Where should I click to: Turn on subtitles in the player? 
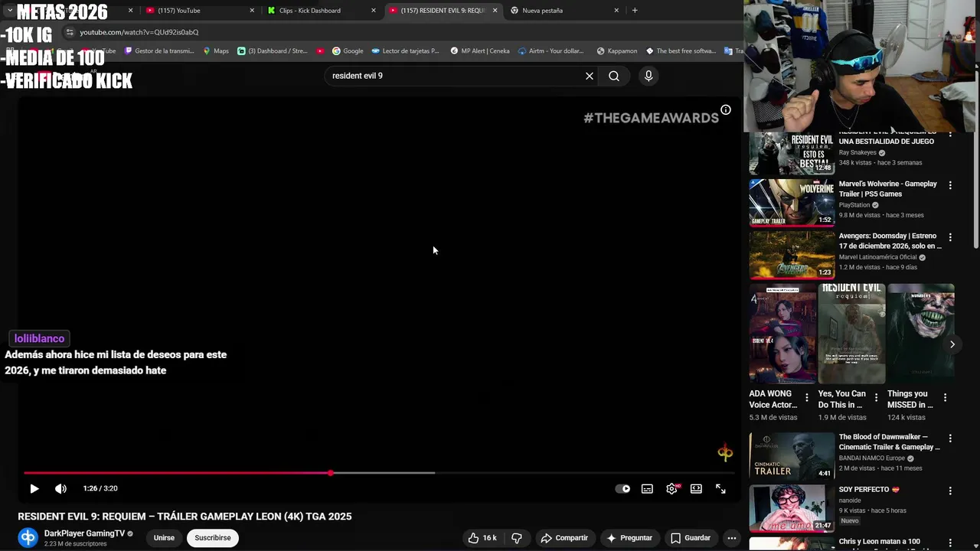coord(647,489)
